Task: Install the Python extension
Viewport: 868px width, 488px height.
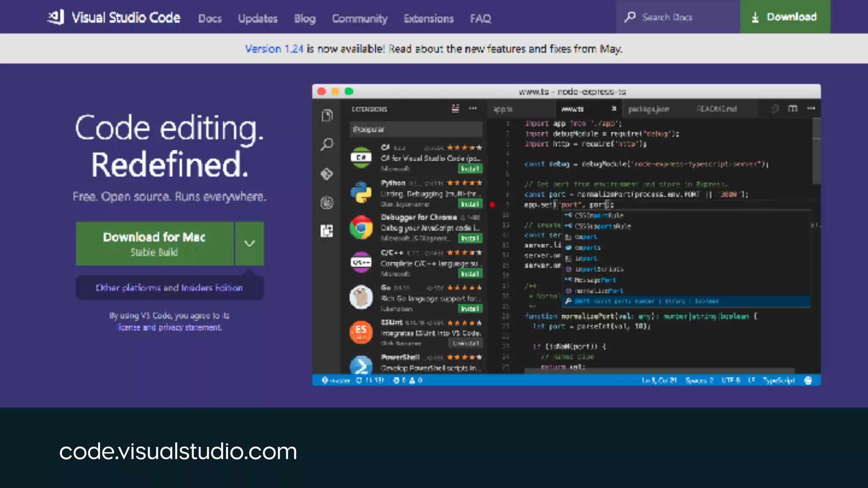Action: pos(470,204)
